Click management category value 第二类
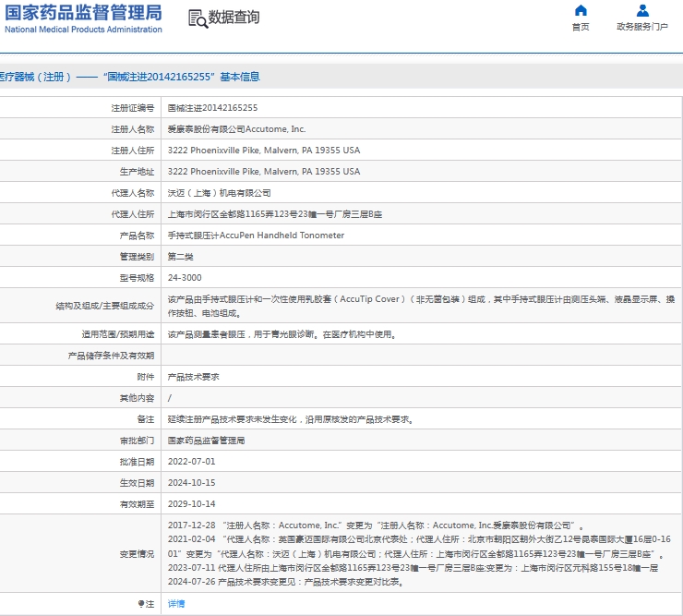The width and height of the screenshot is (683, 616). 180,257
